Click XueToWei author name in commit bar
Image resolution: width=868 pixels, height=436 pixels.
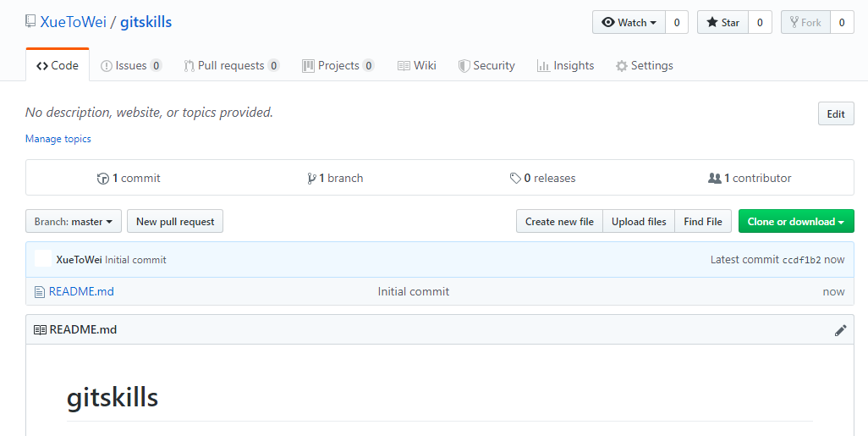(x=80, y=259)
